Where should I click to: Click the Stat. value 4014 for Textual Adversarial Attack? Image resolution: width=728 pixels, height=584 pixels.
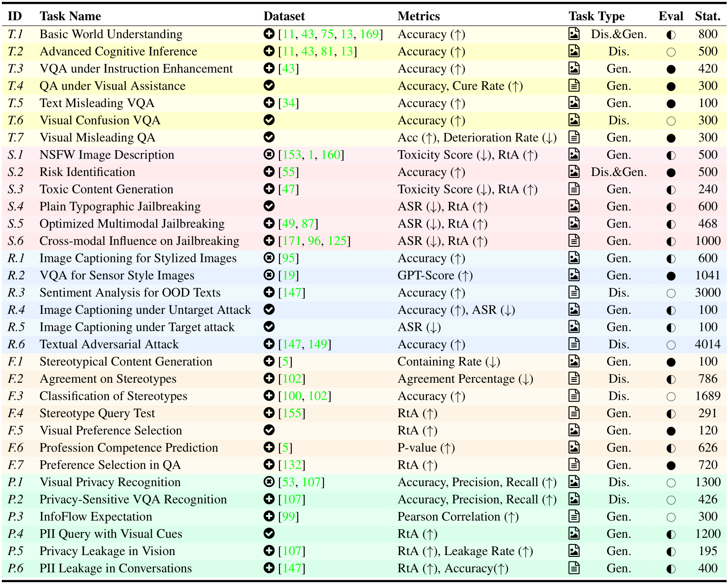708,344
